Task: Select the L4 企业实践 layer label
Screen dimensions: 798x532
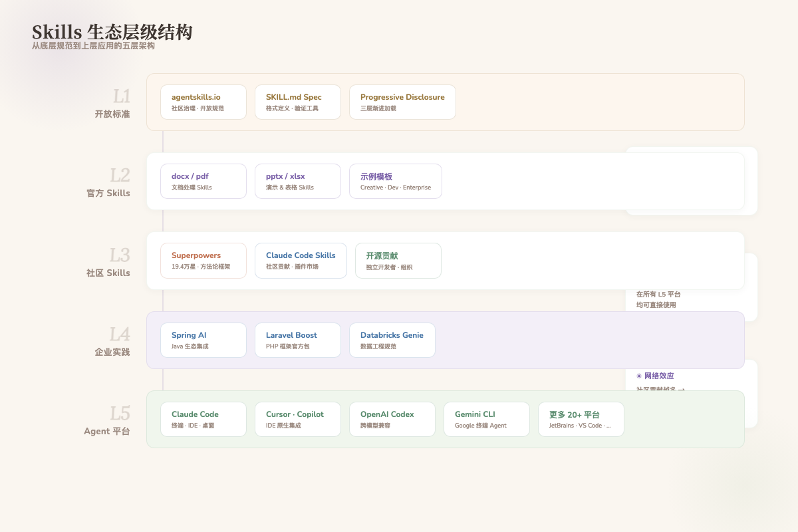Action: [x=112, y=340]
